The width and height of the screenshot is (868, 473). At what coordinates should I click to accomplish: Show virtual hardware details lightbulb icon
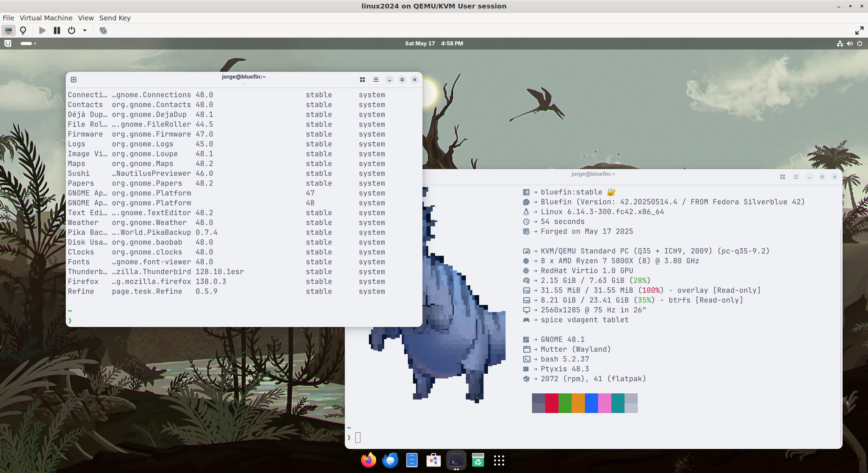[23, 30]
